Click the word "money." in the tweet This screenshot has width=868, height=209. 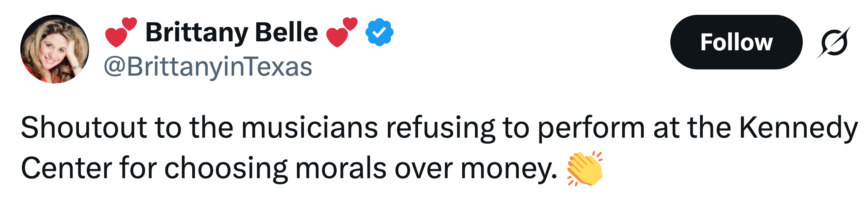click(x=509, y=168)
